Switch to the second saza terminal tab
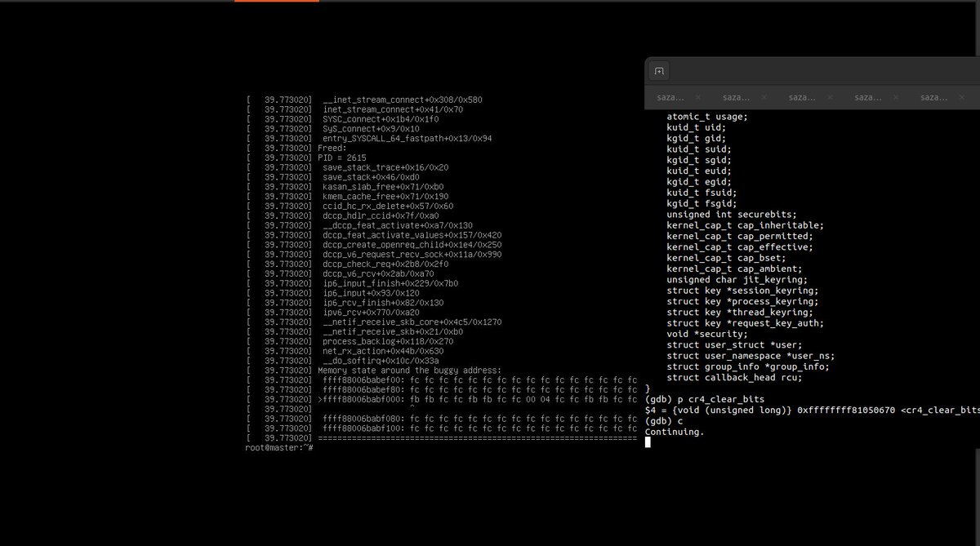Image resolution: width=980 pixels, height=546 pixels. [x=735, y=97]
